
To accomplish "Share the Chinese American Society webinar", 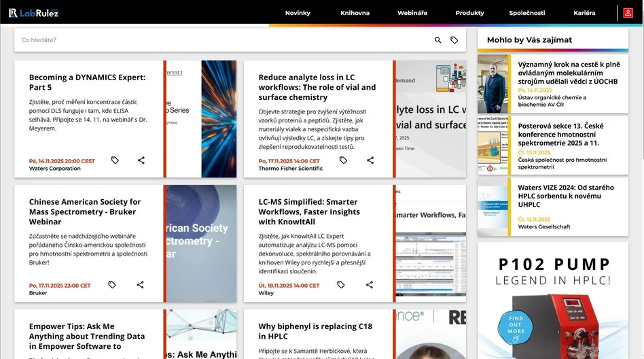I will click(x=140, y=285).
